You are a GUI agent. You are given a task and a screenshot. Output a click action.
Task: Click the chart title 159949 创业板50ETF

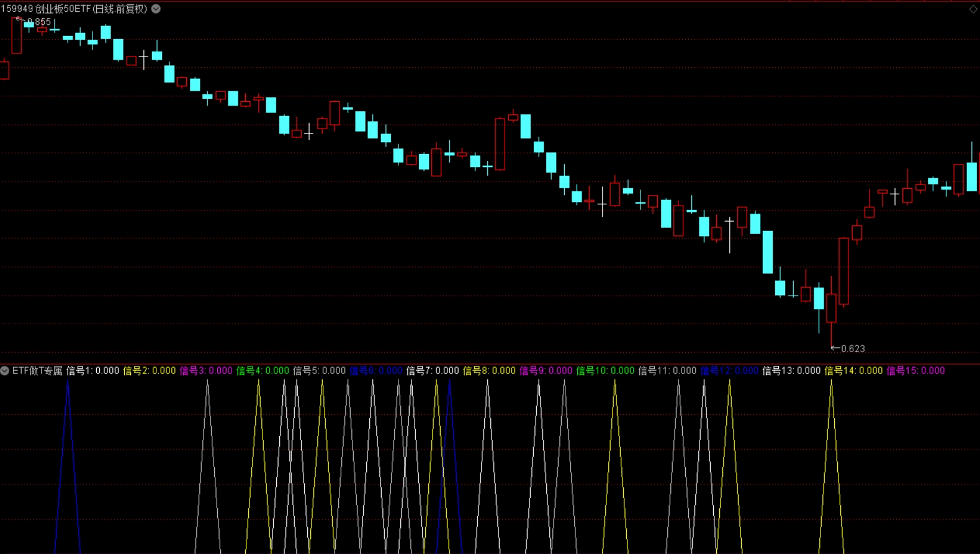74,9
